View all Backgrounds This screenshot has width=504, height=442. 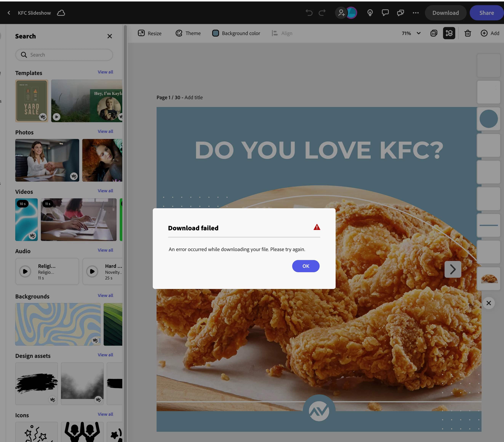coord(105,295)
